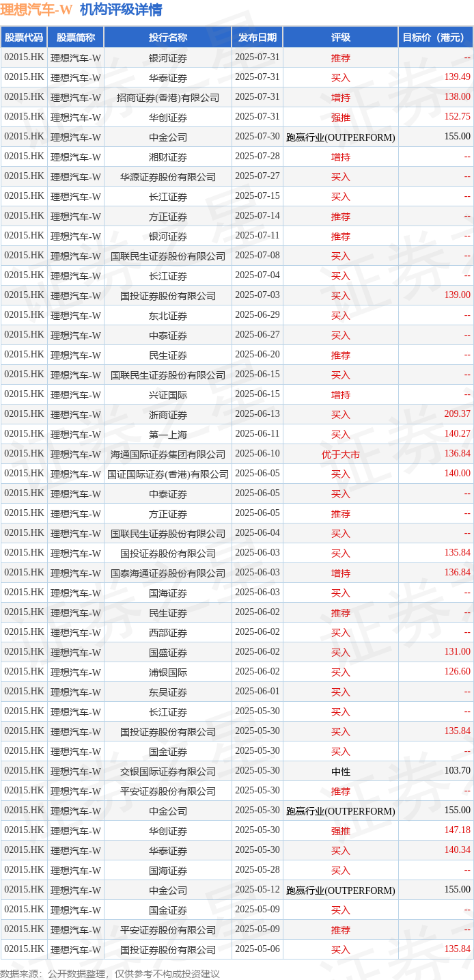Screen dimensions: 474x980
Task: Select target price 147.18
Action: [x=457, y=830]
